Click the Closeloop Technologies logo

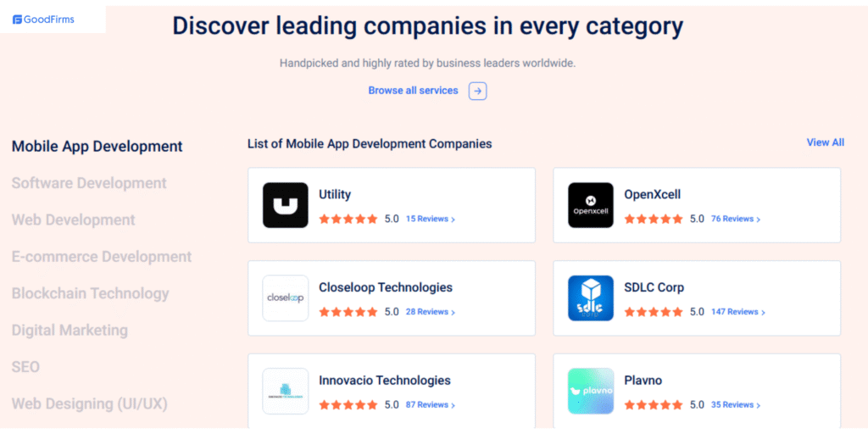(x=286, y=298)
